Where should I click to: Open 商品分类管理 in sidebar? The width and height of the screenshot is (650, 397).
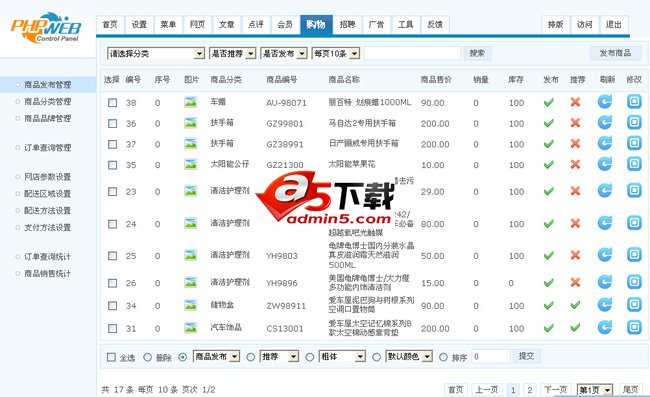[x=48, y=102]
